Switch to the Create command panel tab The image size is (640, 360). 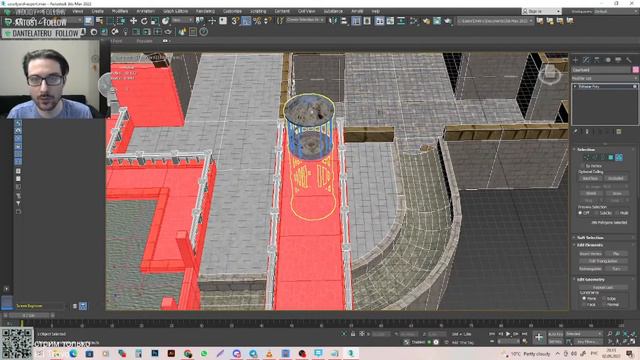tap(576, 60)
